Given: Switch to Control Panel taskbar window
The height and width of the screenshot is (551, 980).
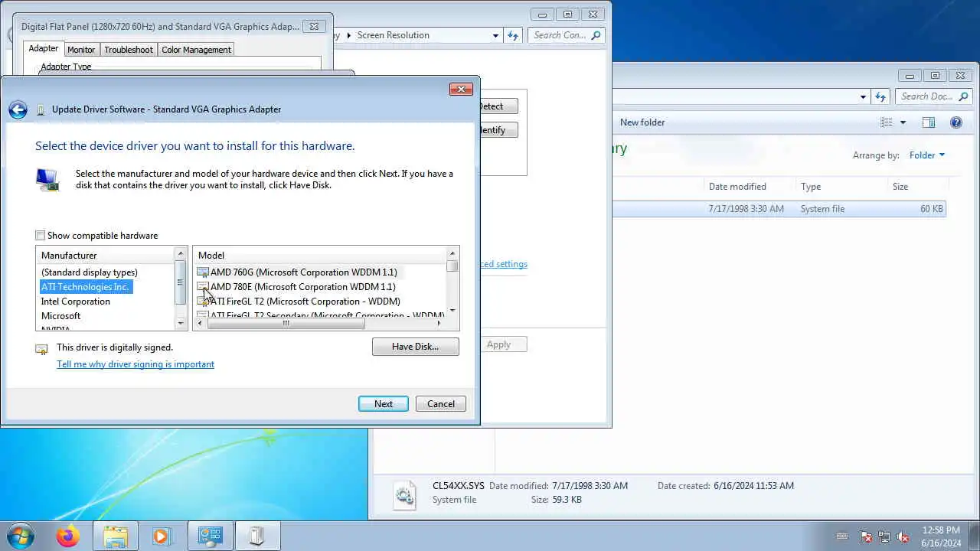Looking at the screenshot, I should click(210, 536).
